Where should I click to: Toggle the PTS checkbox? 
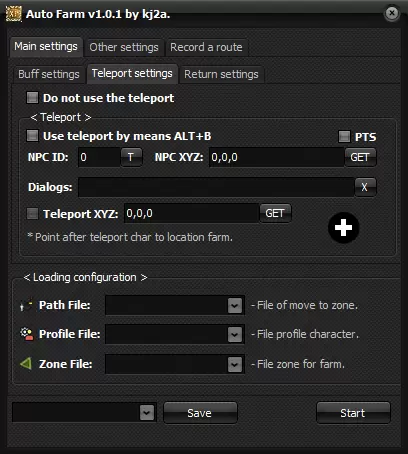tap(344, 136)
